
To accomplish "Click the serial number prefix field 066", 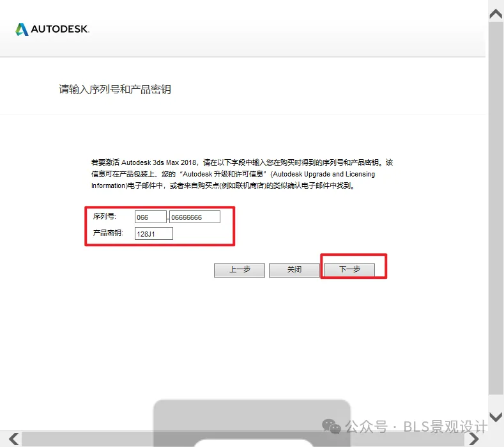I will [x=150, y=217].
